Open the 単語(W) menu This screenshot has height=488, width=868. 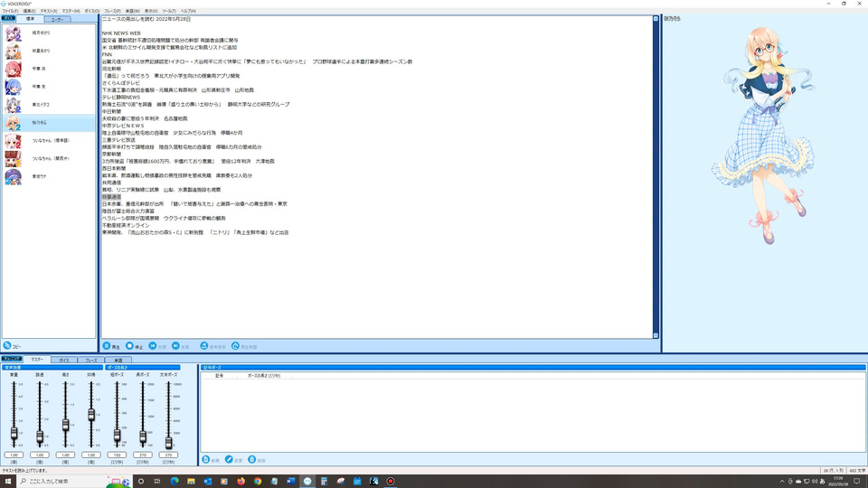(x=132, y=11)
